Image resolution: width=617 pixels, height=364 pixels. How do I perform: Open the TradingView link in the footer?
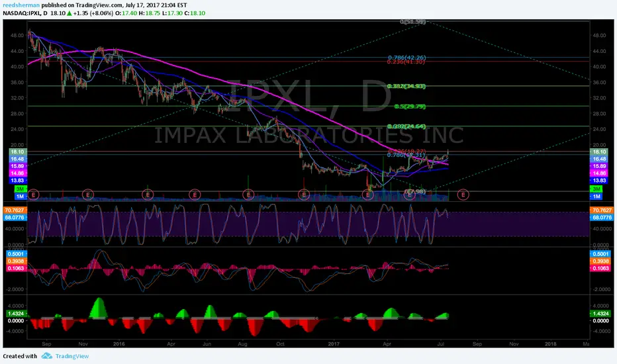point(72,356)
